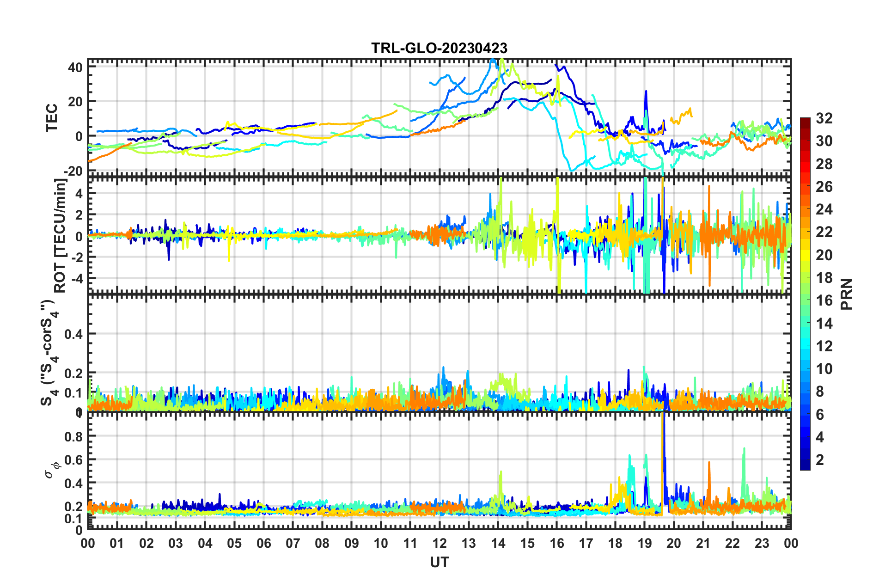Select UT axis hour label 20

674,543
